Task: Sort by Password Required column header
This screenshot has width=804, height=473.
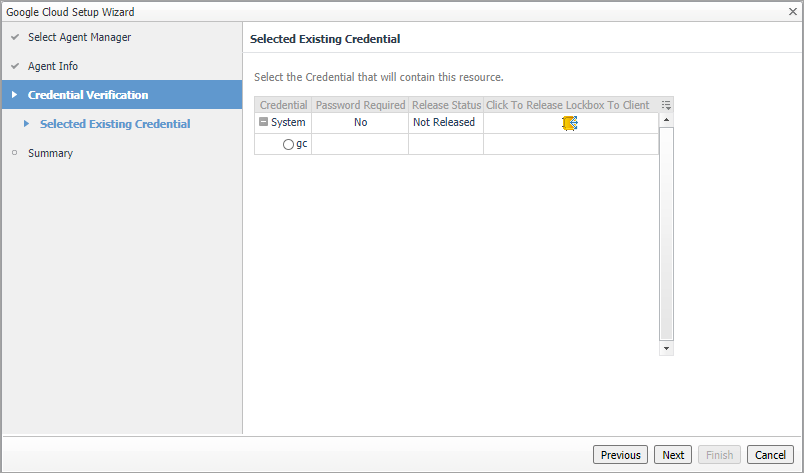Action: (x=360, y=105)
